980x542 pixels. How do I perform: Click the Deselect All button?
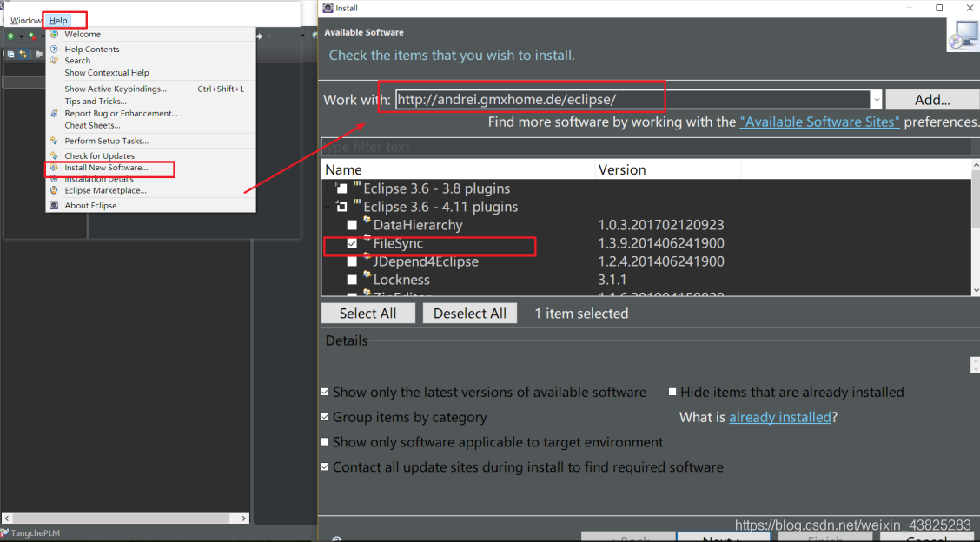pos(470,314)
